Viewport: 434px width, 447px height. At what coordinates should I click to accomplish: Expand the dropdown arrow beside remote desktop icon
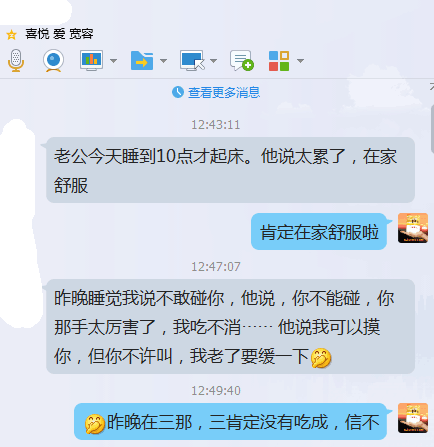pos(213,61)
